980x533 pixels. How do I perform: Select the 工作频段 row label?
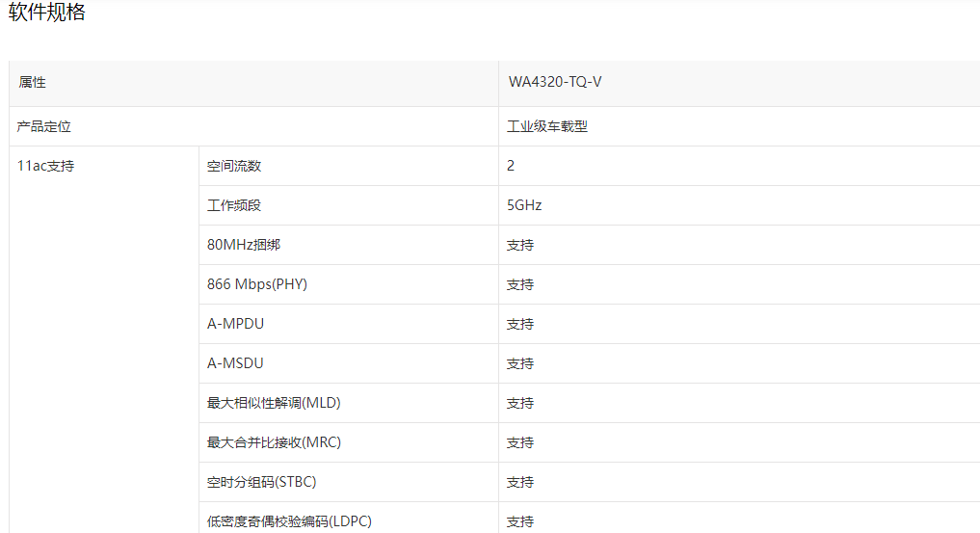click(x=234, y=205)
